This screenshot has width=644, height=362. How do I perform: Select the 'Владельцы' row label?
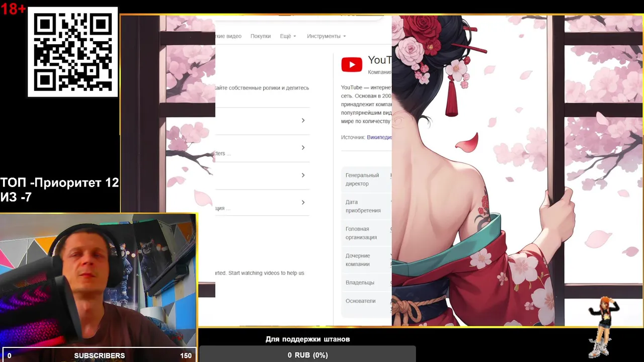360,283
